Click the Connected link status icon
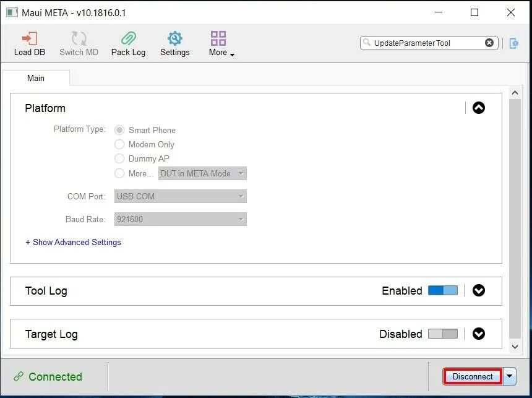532x398 pixels. (x=19, y=376)
